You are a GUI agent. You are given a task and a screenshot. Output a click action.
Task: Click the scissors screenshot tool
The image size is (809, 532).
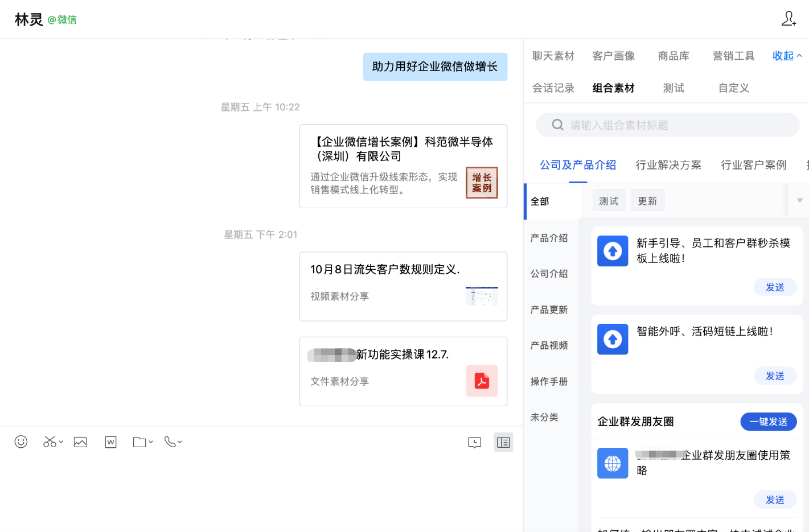[50, 442]
